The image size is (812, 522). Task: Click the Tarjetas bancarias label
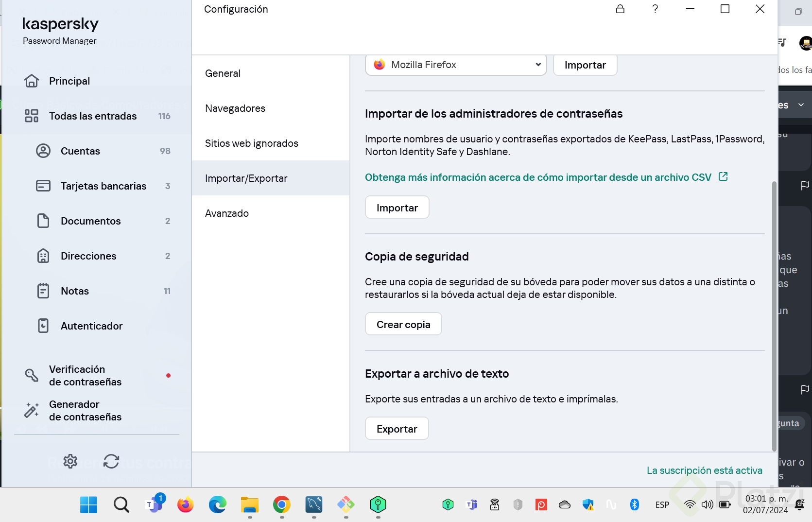point(104,186)
